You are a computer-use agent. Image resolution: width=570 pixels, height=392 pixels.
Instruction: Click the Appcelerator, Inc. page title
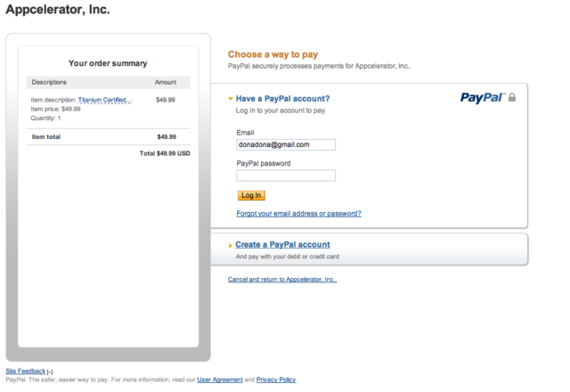58,11
